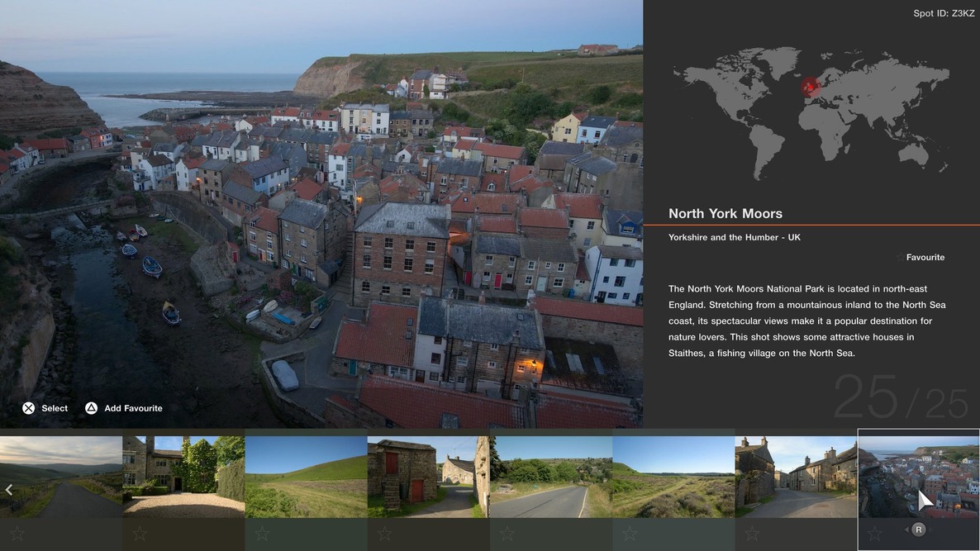Screen dimensions: 980x551
Task: Click the Add Favourite label
Action: (133, 408)
